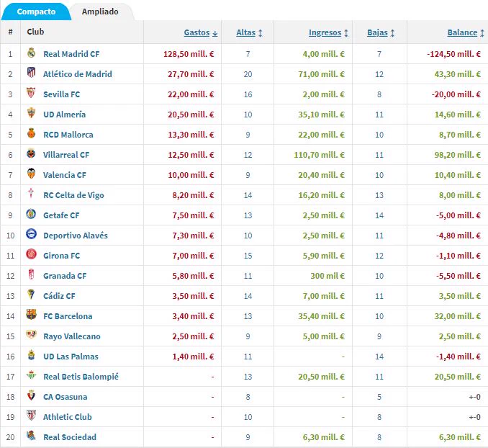This screenshot has width=488, height=448.
Task: Open the Sevilla FC club link
Action: point(62,94)
